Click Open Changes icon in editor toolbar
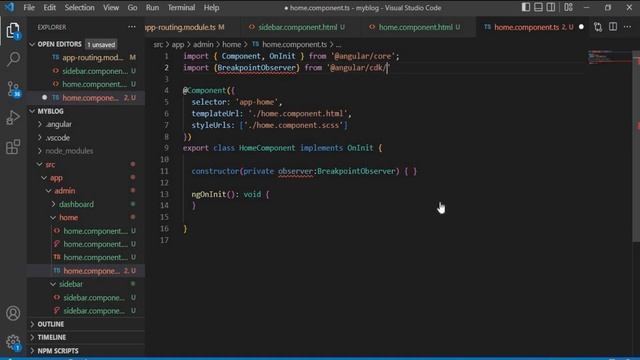The image size is (640, 360). click(598, 27)
